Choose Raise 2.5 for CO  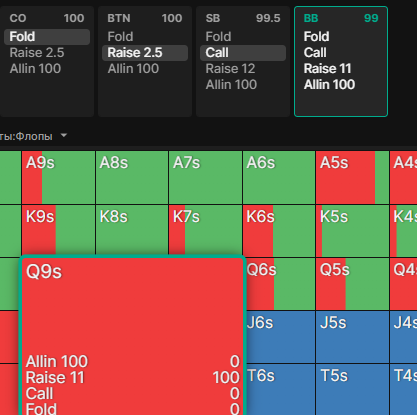pyautogui.click(x=37, y=53)
